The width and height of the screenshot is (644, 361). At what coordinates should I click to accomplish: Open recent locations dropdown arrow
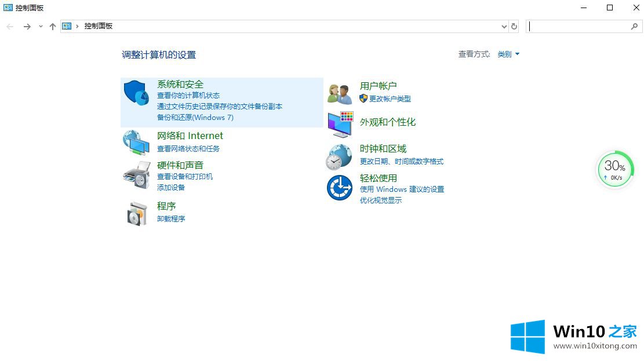pyautogui.click(x=40, y=27)
